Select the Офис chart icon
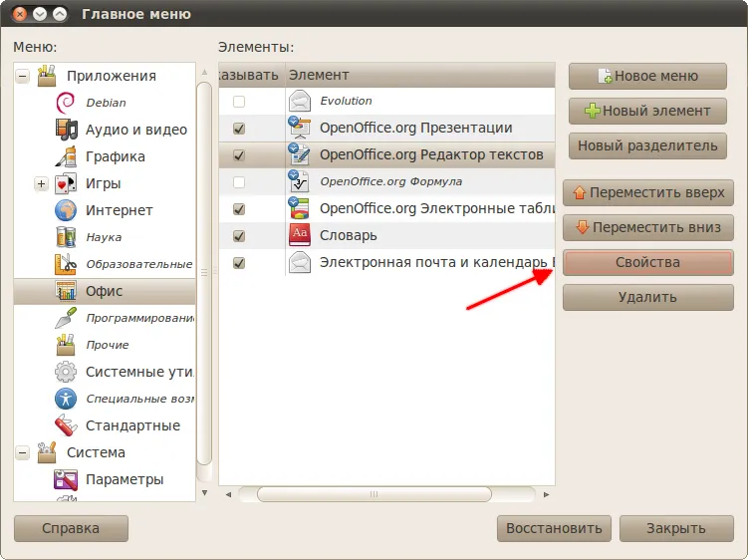748x560 pixels. [66, 291]
